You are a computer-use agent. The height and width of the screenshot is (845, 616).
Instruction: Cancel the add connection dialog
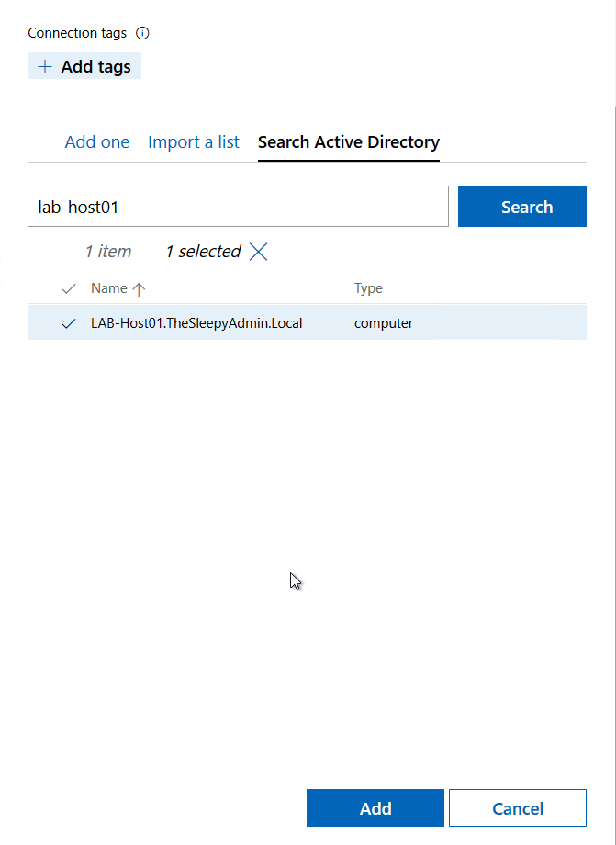coord(517,808)
